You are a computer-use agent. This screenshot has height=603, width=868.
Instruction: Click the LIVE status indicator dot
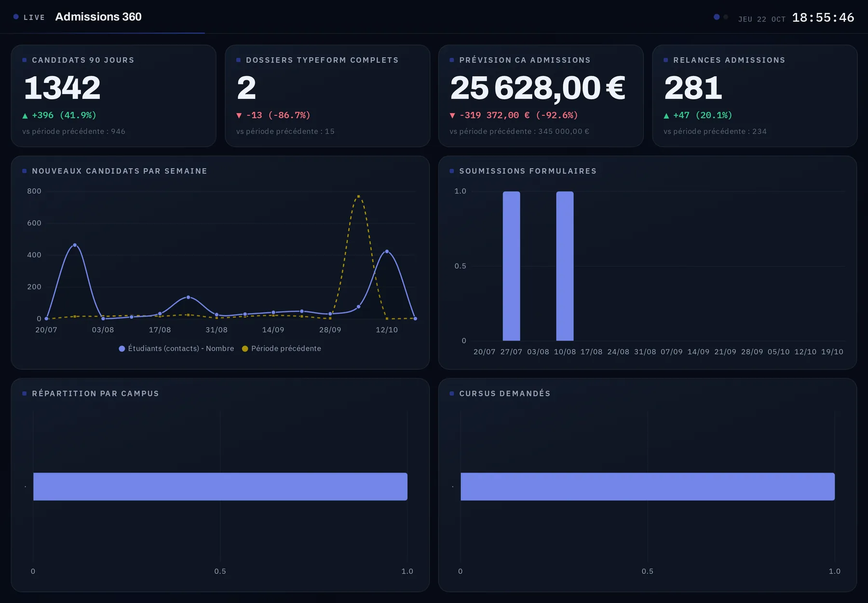(x=16, y=17)
